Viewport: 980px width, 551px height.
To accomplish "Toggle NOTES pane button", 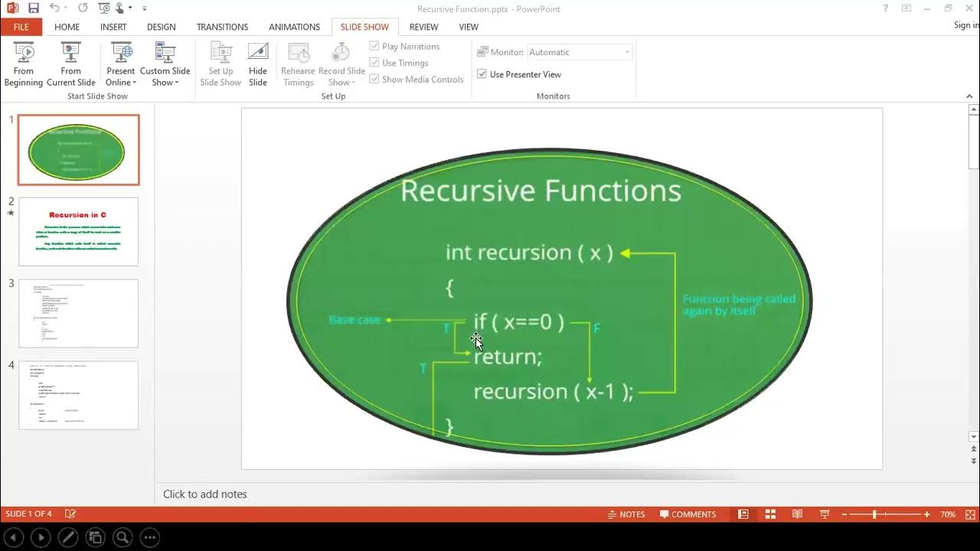I will click(626, 514).
